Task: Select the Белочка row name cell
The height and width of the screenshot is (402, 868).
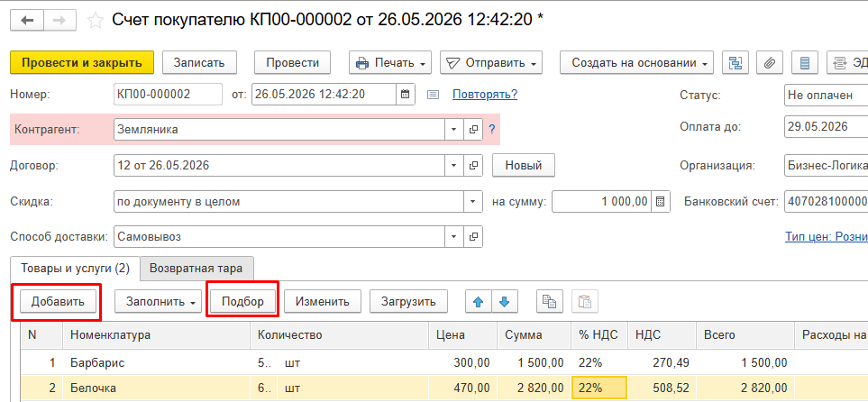Action: (157, 388)
